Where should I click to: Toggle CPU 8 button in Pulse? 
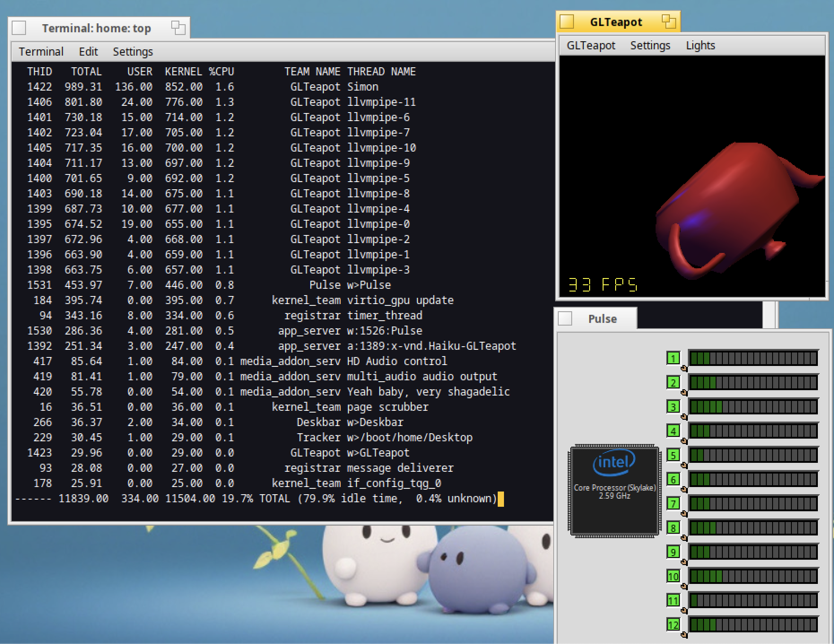(673, 528)
